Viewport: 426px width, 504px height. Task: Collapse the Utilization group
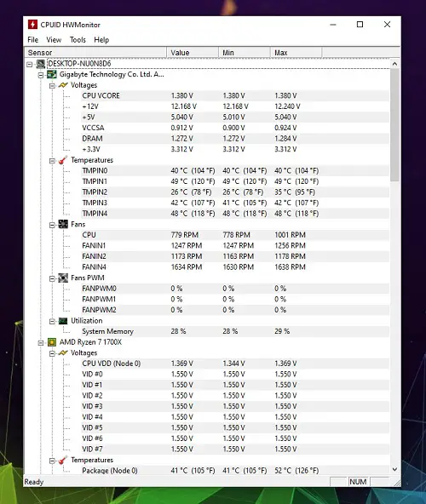(x=52, y=322)
